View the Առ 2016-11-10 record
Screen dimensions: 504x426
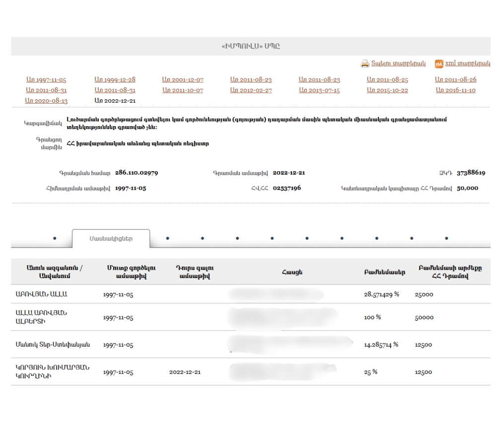(455, 90)
